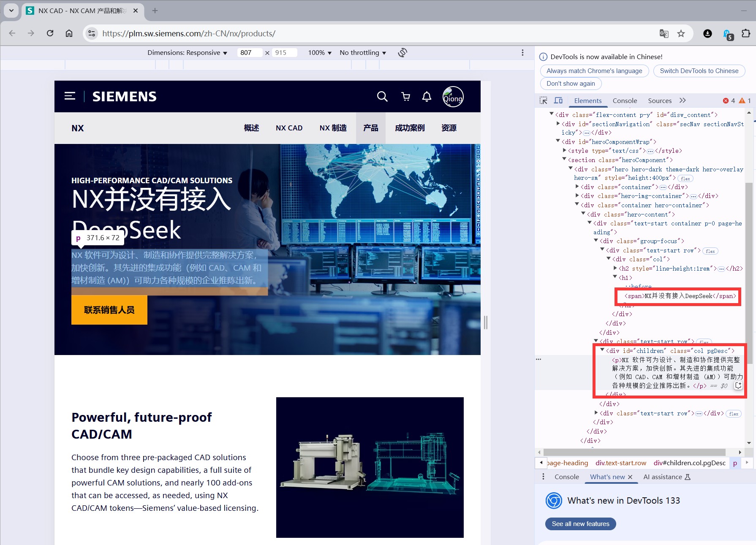This screenshot has width=756, height=545.
Task: Click the CAD machine thumbnail image
Action: (370, 467)
